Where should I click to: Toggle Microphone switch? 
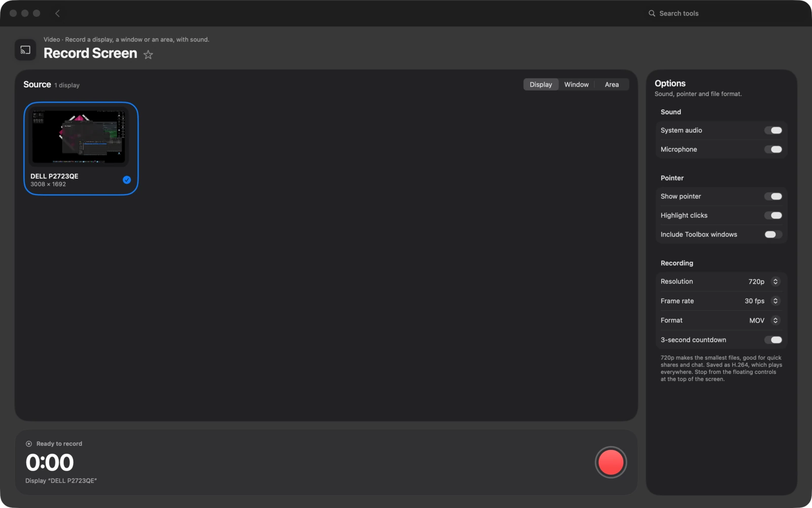(773, 149)
